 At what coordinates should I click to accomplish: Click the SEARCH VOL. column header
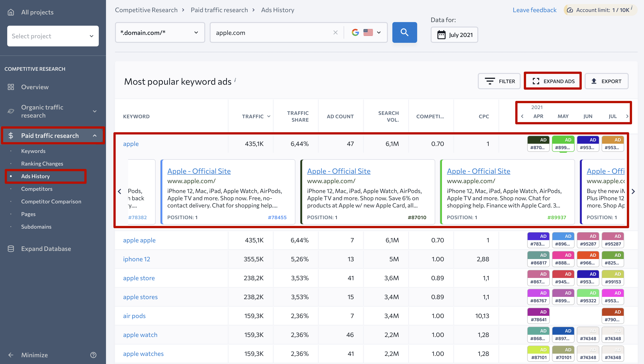click(x=388, y=116)
